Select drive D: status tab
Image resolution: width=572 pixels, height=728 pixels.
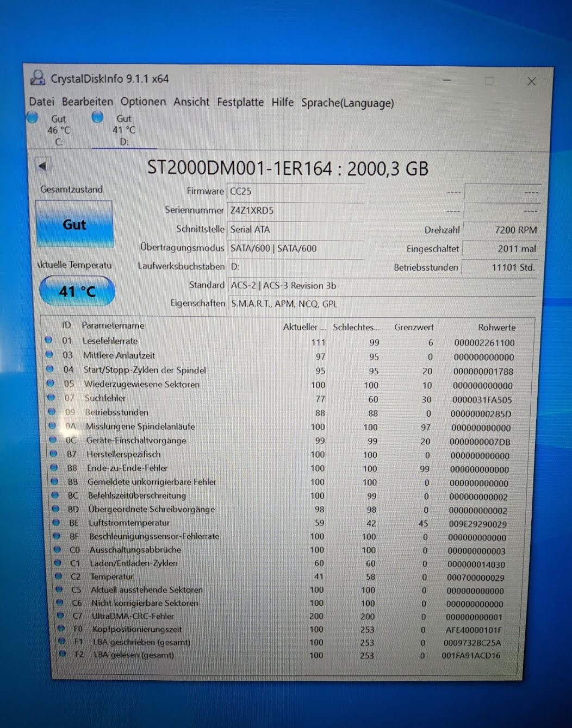pos(124,130)
